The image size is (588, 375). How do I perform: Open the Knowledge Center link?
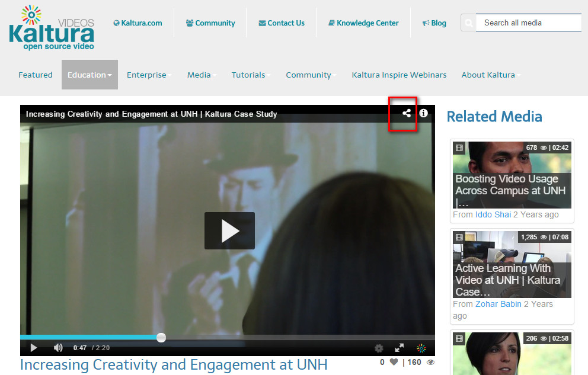pos(363,23)
